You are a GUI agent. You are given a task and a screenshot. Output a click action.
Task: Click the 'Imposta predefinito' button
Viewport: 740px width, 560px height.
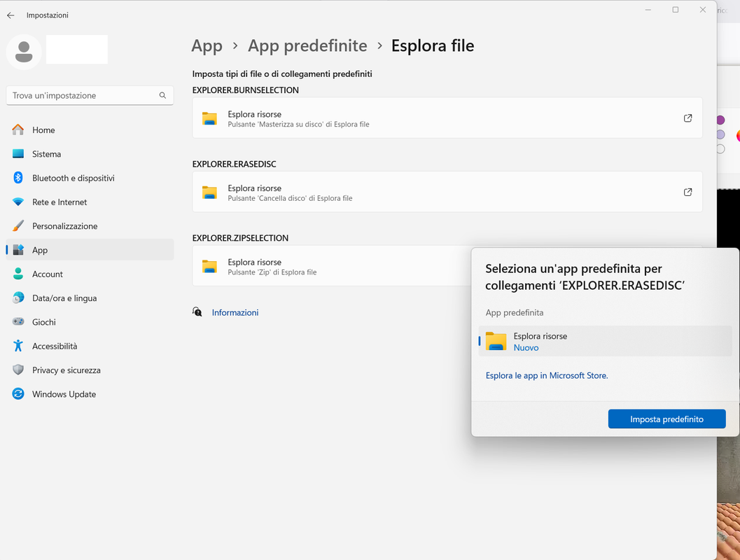pyautogui.click(x=667, y=419)
